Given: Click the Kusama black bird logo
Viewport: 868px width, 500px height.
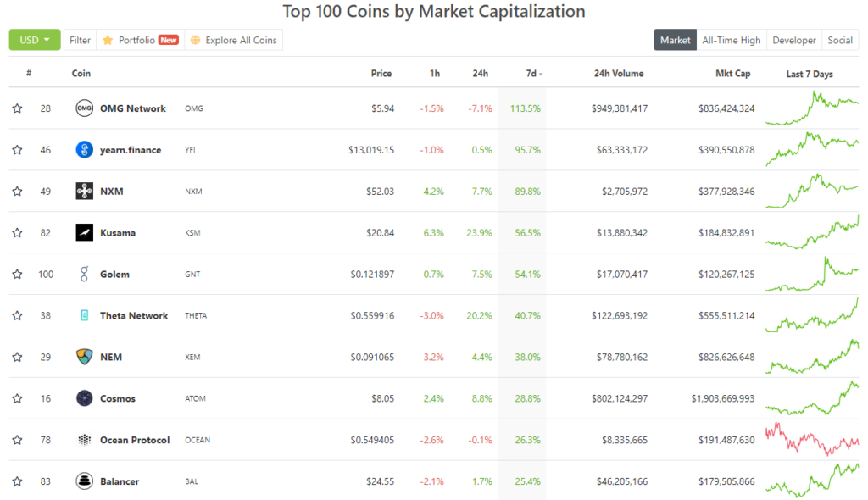Looking at the screenshot, I should point(84,232).
